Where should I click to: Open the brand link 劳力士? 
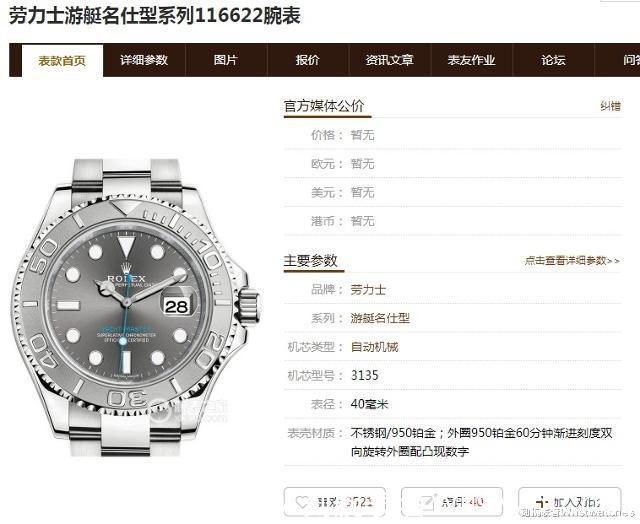pyautogui.click(x=368, y=290)
